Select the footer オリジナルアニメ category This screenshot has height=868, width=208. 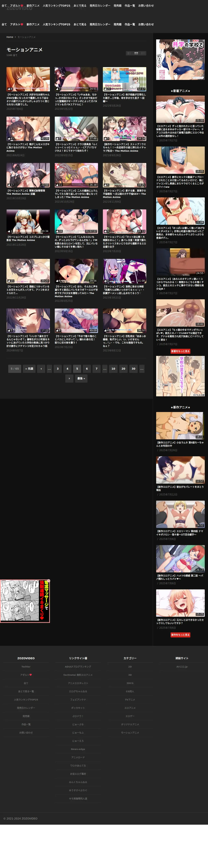coord(130,724)
